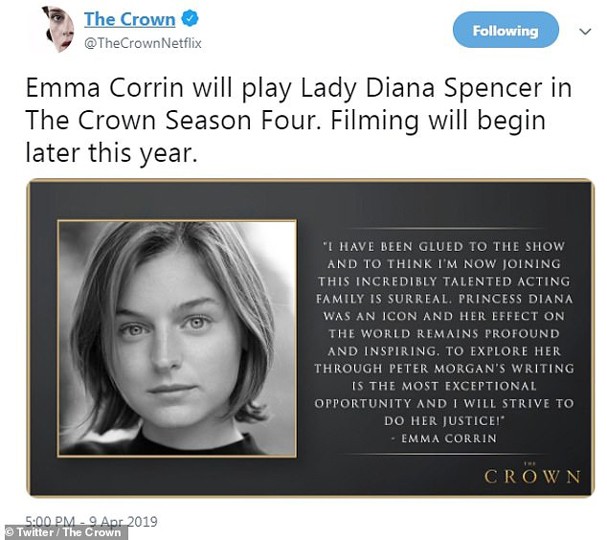Open Emma Corrin's black-and-white portrait
The width and height of the screenshot is (607, 540).
pyautogui.click(x=177, y=338)
